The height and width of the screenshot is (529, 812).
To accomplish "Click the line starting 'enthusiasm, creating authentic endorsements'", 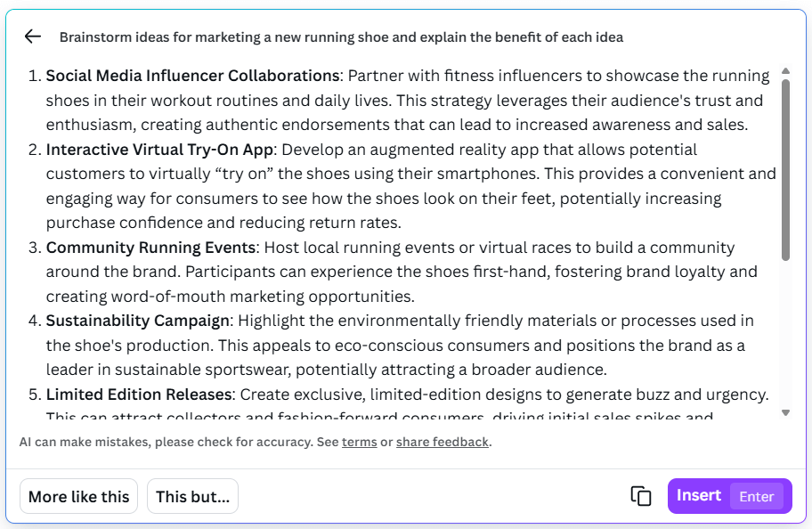I will pyautogui.click(x=397, y=125).
